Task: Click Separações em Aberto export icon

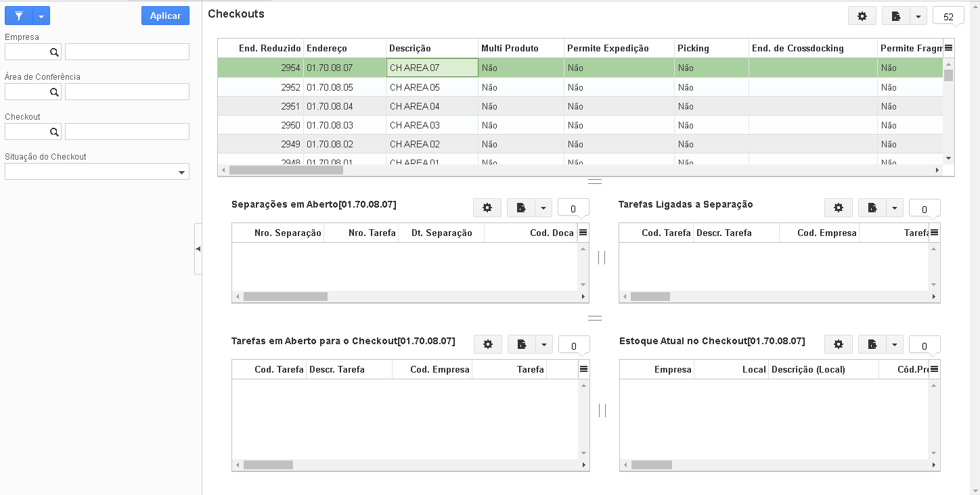Action: coord(521,208)
